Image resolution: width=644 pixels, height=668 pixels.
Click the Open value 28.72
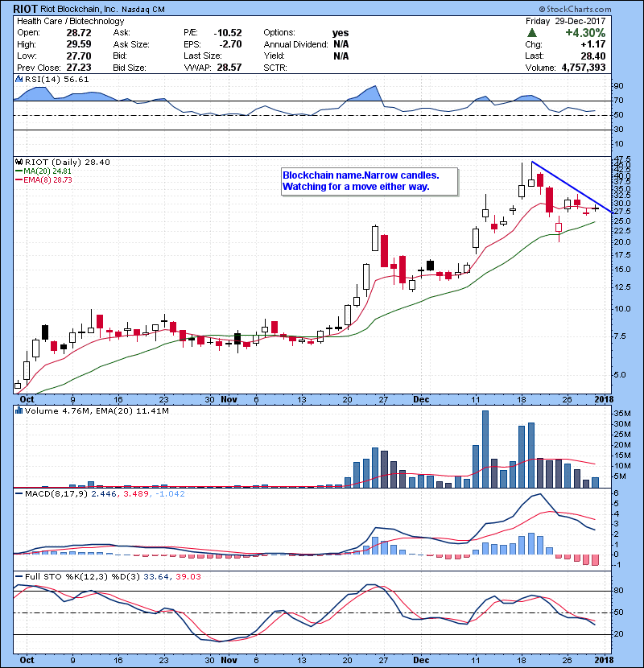click(x=79, y=33)
